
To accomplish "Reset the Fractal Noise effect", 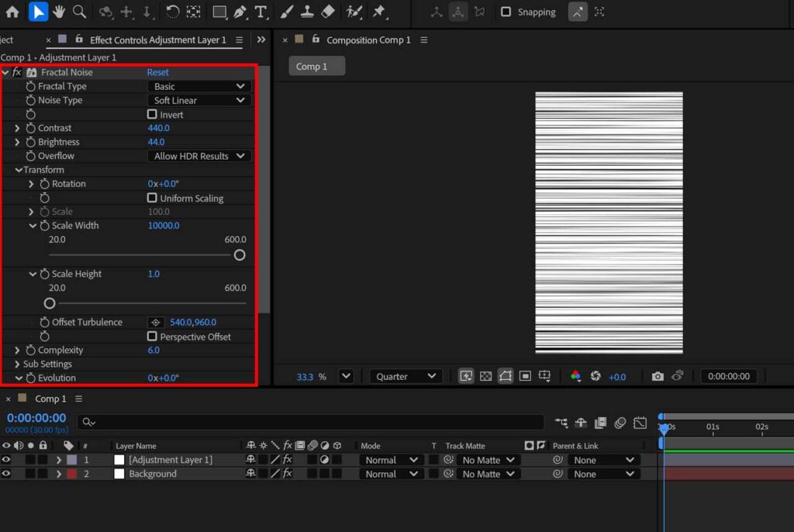I will tap(157, 72).
